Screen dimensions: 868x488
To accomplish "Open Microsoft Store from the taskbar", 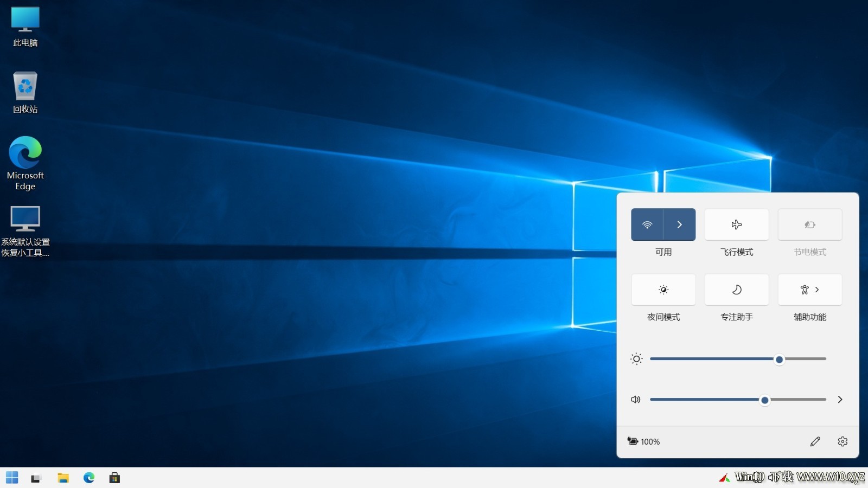I will tap(114, 478).
